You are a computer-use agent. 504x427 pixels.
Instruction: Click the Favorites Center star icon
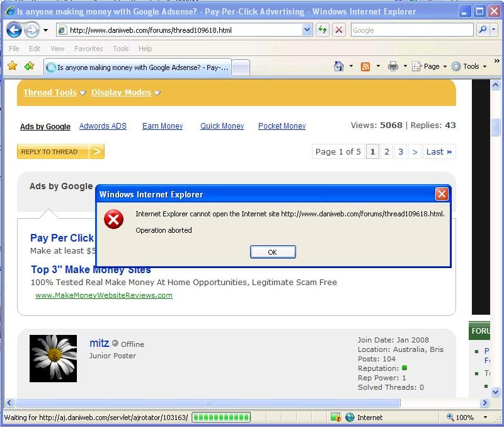coord(12,66)
